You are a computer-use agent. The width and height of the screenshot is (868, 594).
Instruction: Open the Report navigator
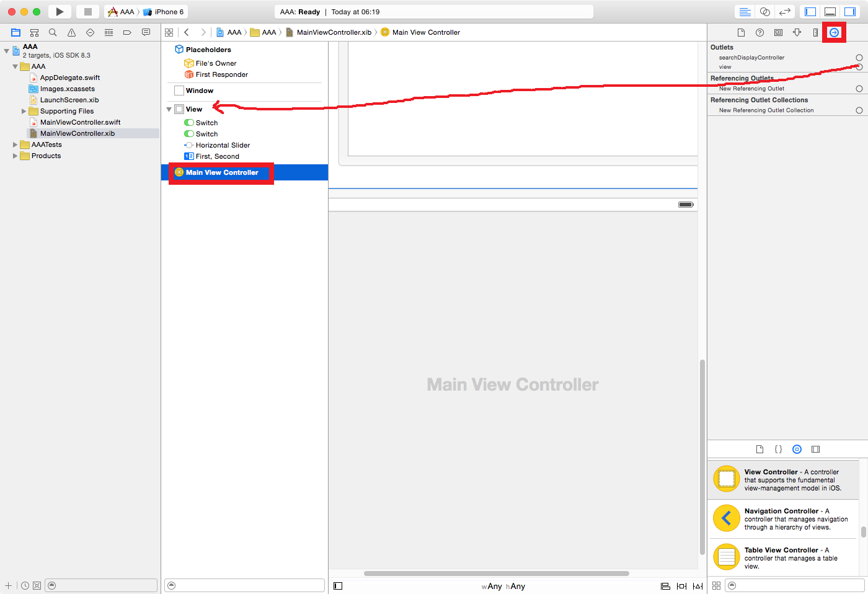coord(146,32)
